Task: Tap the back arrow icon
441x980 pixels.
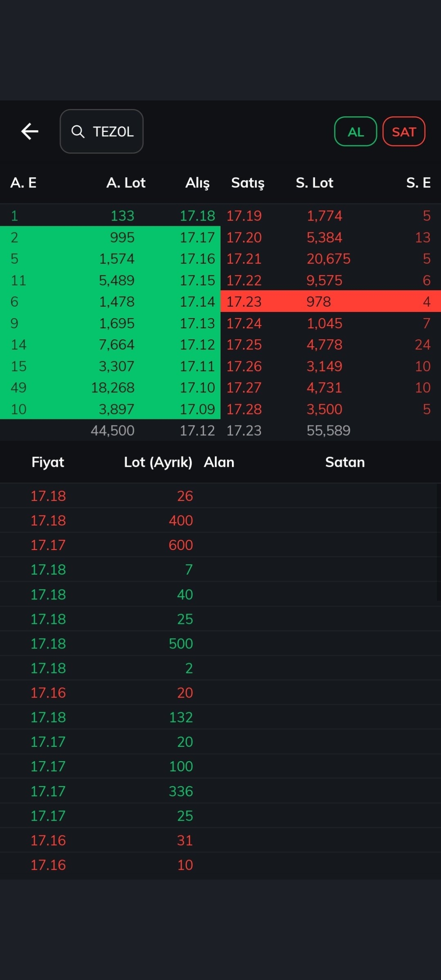Action: point(30,131)
